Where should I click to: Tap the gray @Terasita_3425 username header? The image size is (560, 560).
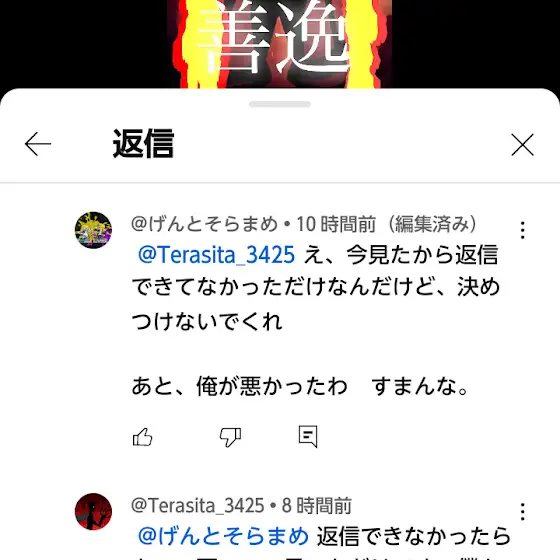[x=198, y=505]
